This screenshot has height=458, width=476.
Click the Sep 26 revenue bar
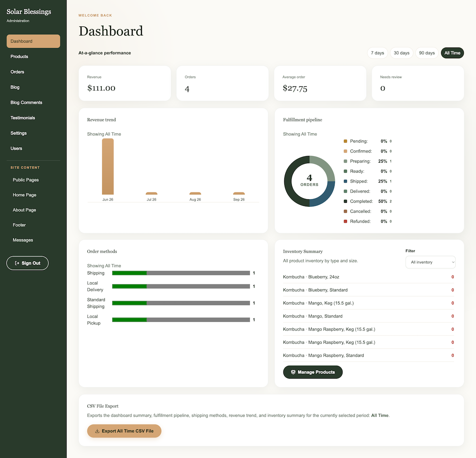(239, 194)
